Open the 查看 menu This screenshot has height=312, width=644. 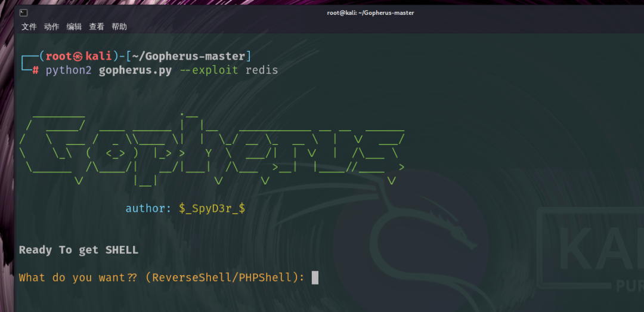pos(97,27)
